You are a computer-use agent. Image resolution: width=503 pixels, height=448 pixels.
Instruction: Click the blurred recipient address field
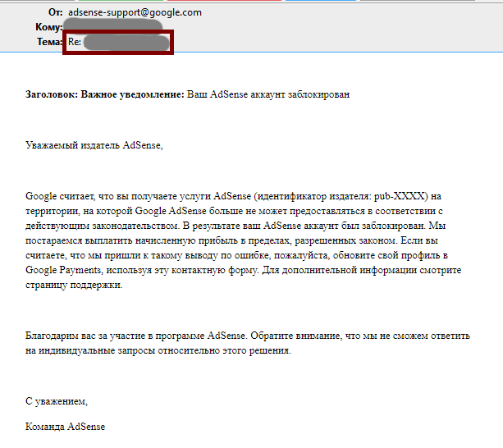[x=112, y=26]
